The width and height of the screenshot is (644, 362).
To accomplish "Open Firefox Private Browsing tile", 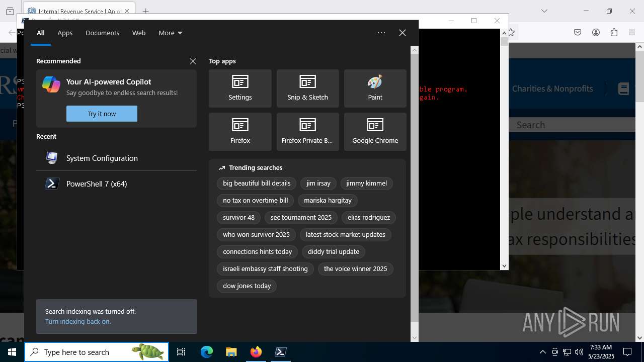I will click(307, 132).
